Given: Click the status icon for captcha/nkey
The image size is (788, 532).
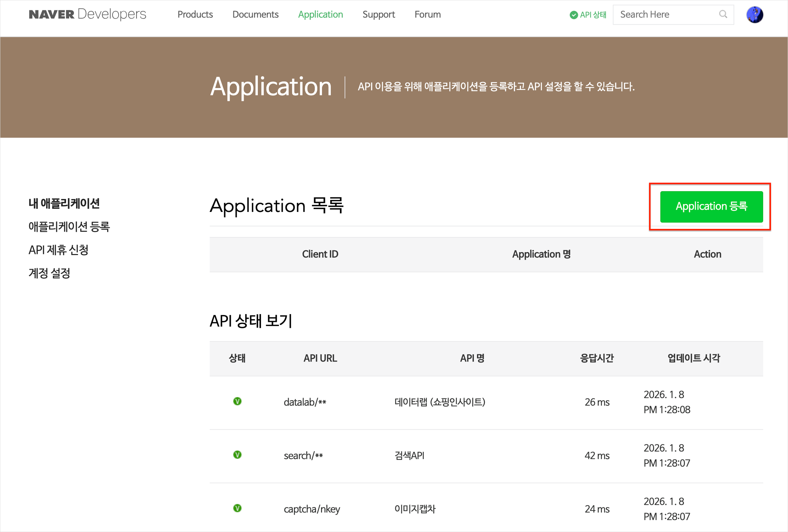Looking at the screenshot, I should tap(237, 508).
